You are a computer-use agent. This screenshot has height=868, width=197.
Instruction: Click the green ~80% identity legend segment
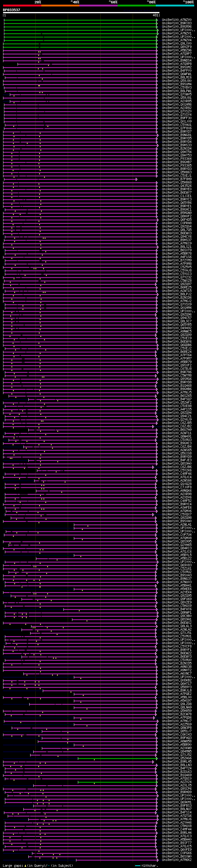coord(137,6)
